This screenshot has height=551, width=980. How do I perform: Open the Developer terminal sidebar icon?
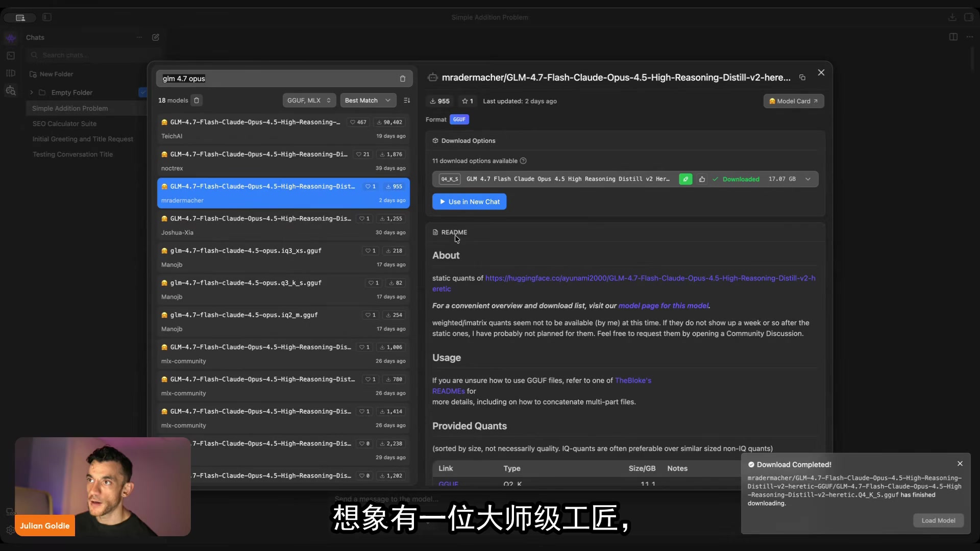click(11, 56)
